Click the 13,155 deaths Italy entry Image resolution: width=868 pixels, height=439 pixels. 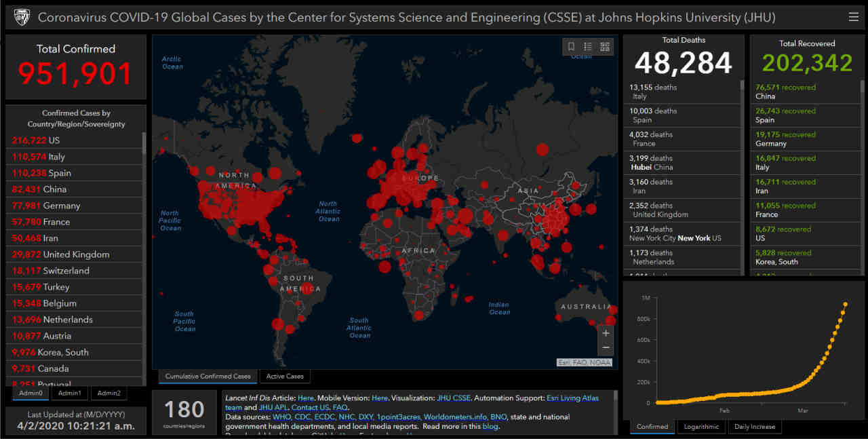click(682, 92)
